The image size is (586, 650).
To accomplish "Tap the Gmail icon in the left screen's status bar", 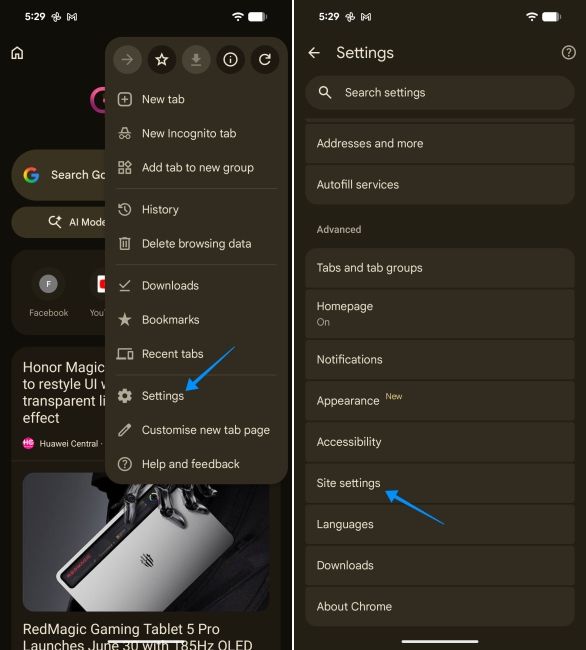I will [x=72, y=17].
